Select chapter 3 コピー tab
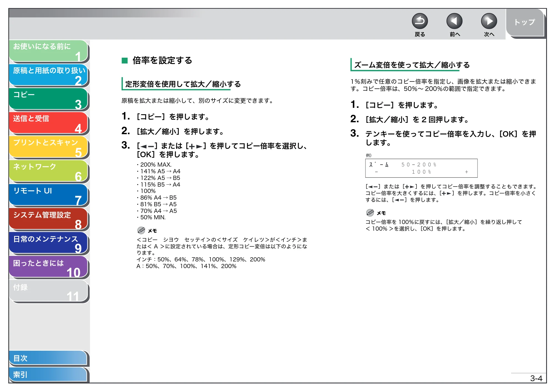This screenshot has height=392, width=555. [x=49, y=99]
